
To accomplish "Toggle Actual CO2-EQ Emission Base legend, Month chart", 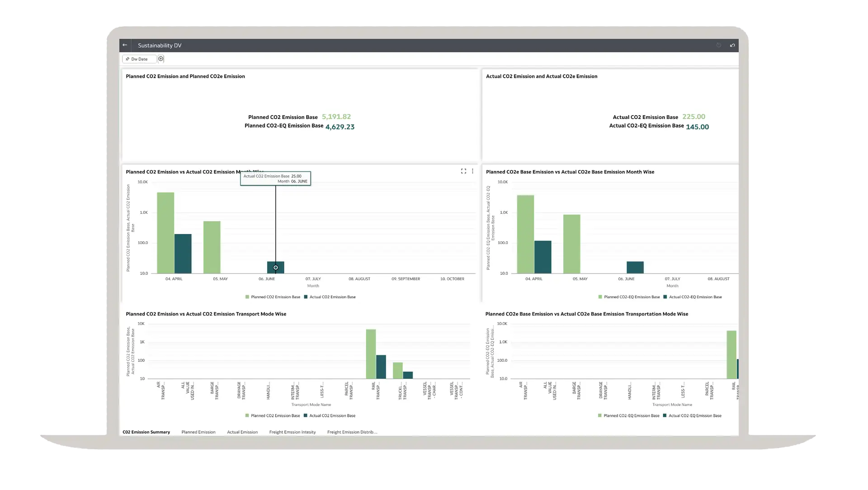I will (x=695, y=297).
